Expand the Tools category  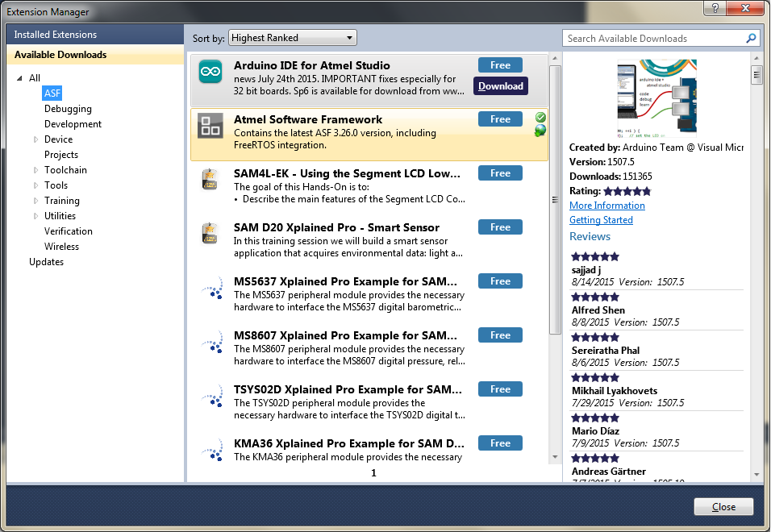tap(35, 185)
